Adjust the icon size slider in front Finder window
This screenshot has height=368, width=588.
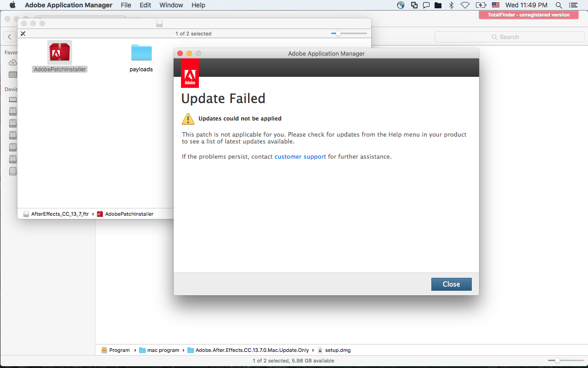(349, 34)
